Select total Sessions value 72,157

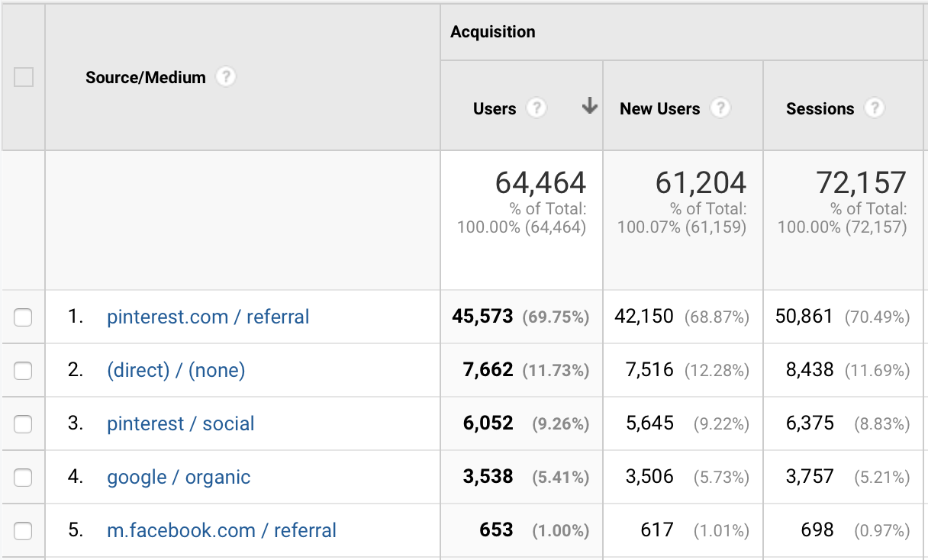[x=861, y=183]
